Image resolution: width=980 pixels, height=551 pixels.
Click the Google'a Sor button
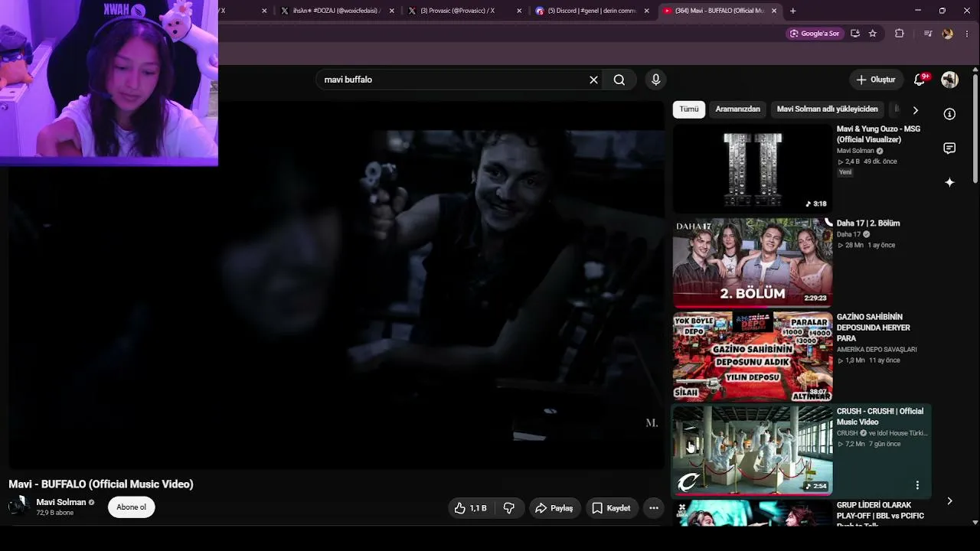click(815, 34)
